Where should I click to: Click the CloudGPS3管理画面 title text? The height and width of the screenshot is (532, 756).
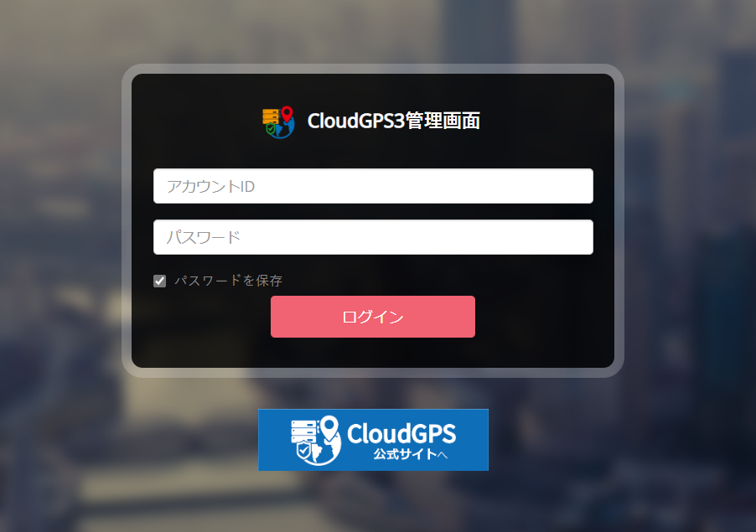click(x=393, y=121)
